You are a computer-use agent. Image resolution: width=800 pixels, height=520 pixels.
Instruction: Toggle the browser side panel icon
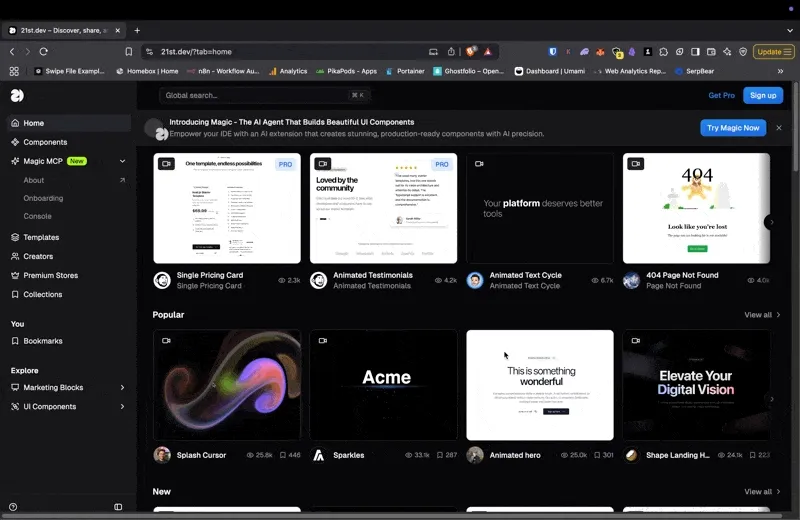pos(695,52)
